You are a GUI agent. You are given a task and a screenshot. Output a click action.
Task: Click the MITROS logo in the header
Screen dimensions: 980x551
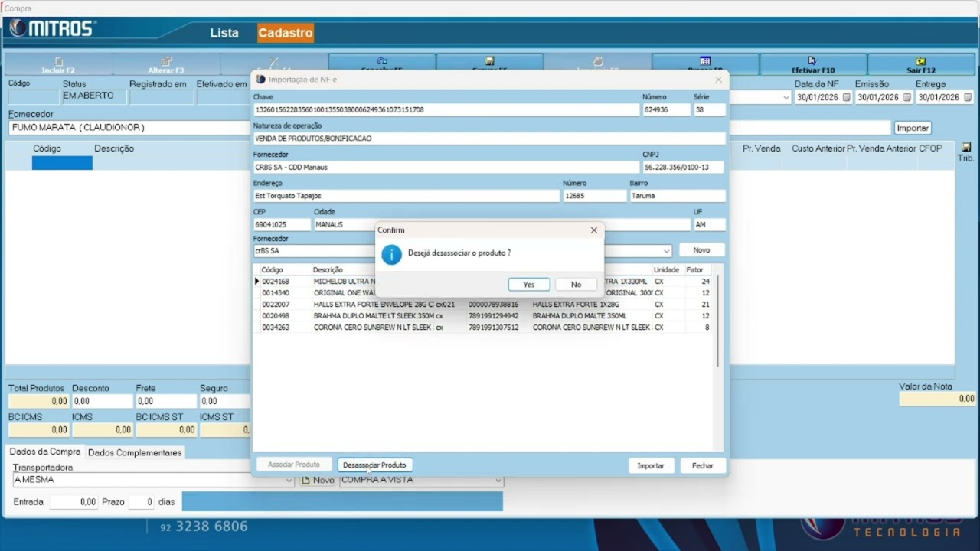(x=52, y=29)
